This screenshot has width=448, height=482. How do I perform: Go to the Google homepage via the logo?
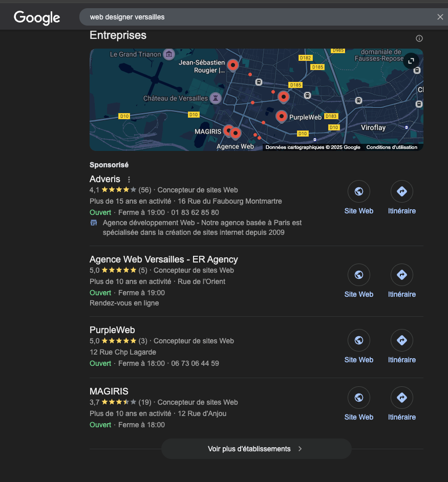(x=37, y=17)
